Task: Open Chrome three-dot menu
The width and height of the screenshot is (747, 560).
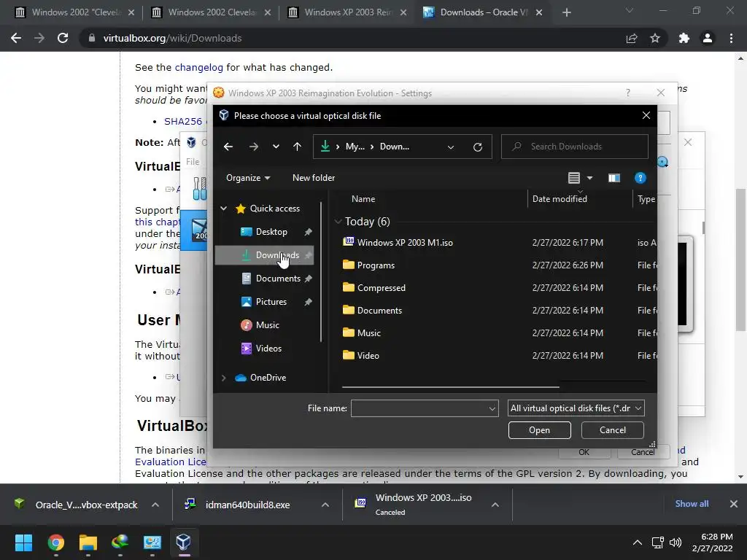Action: [731, 38]
